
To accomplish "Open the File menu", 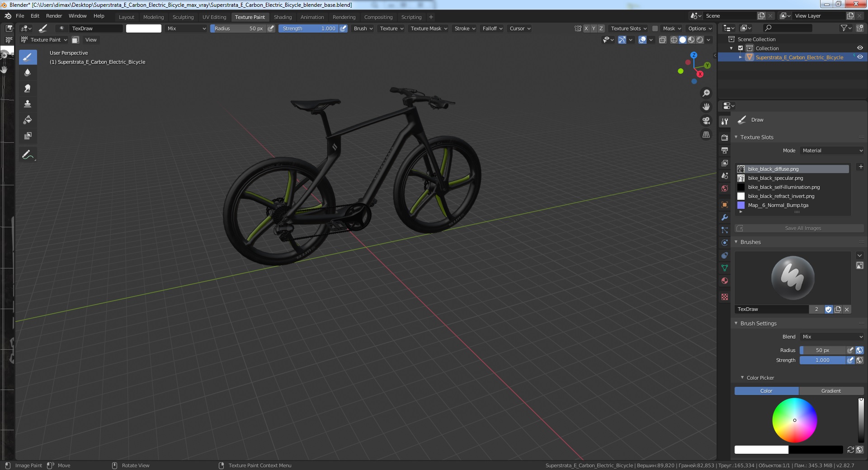I will click(20, 16).
